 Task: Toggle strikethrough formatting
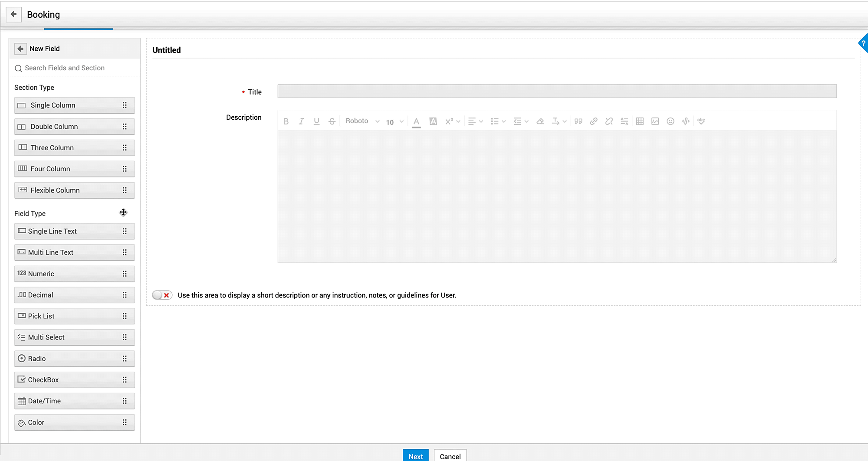[x=332, y=121]
